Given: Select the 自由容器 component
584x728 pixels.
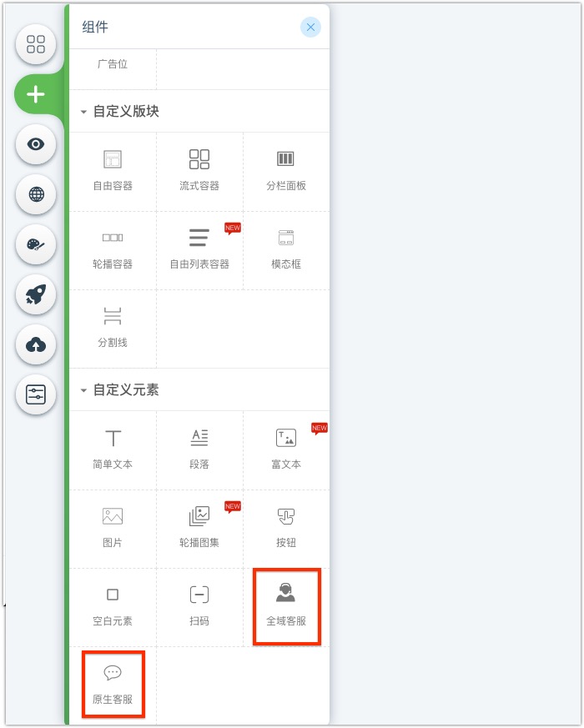Looking at the screenshot, I should tap(113, 171).
